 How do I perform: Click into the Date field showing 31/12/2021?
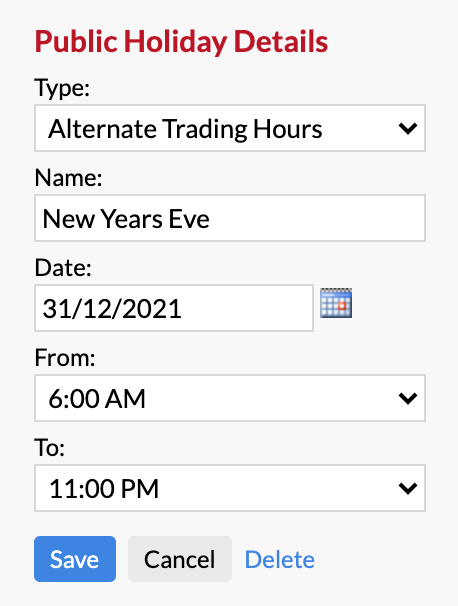click(174, 308)
